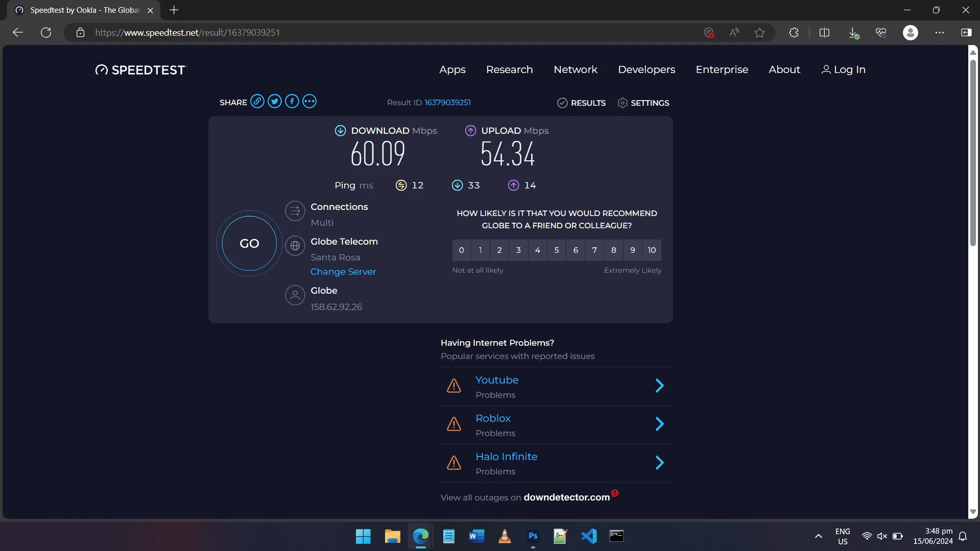Open the Roblox outage link
The image size is (980, 551).
tap(493, 419)
